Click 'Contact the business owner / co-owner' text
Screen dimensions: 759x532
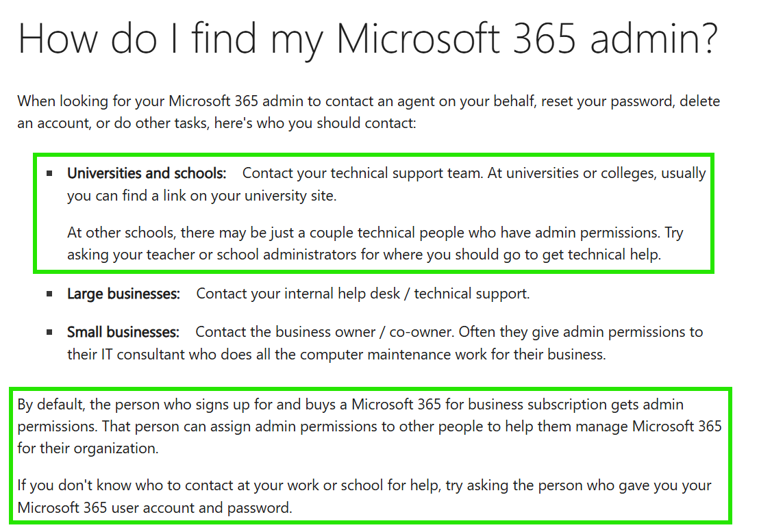click(325, 332)
